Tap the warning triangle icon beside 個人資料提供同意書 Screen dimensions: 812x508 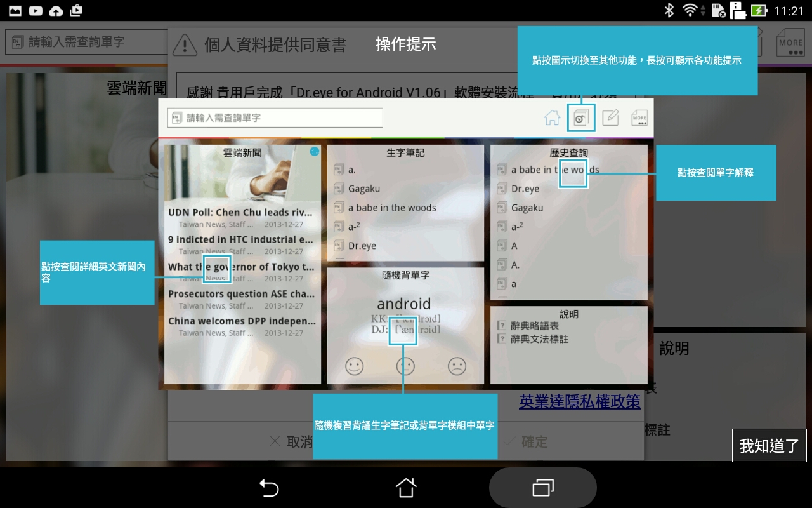click(x=185, y=44)
